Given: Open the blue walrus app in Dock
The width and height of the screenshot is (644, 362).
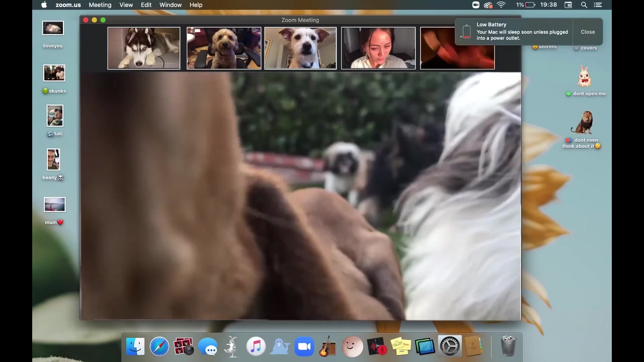Looking at the screenshot, I should pyautogui.click(x=280, y=346).
